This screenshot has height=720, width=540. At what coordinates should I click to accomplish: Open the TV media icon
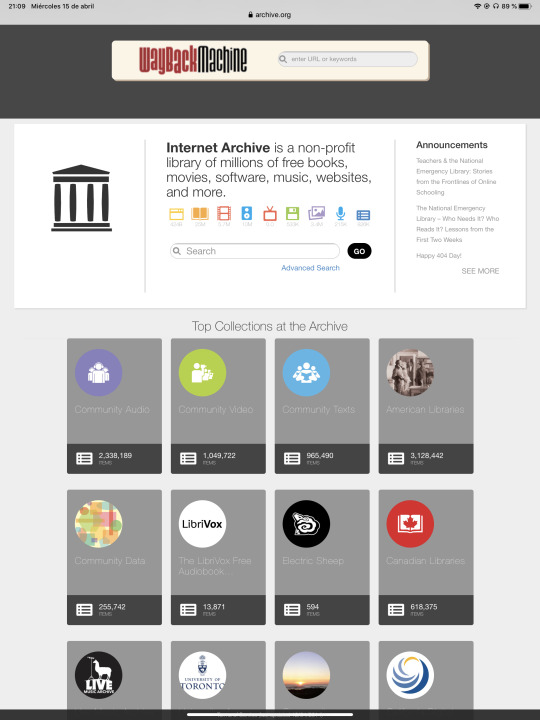270,214
